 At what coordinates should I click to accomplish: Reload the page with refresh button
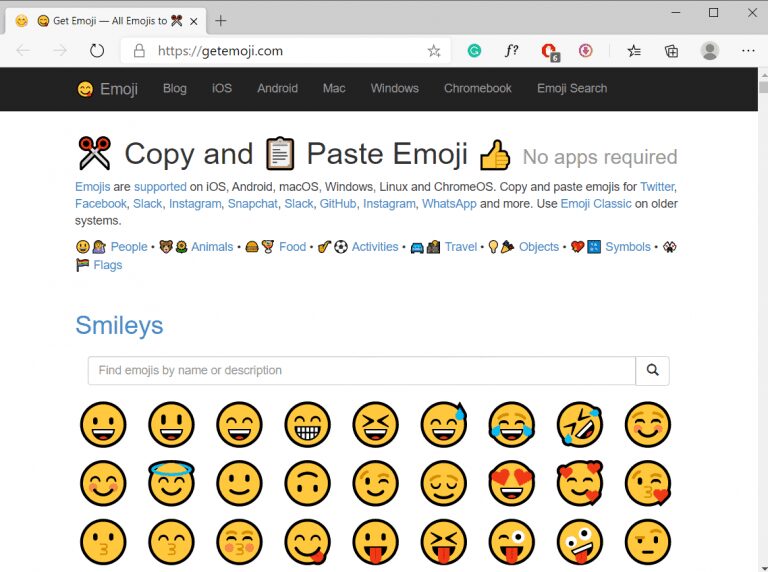pos(97,50)
